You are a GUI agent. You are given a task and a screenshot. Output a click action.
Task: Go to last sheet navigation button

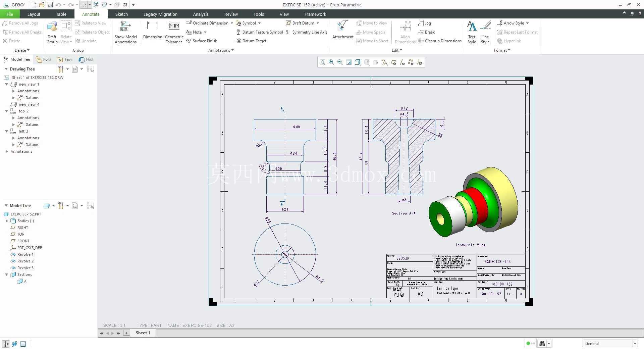pos(118,333)
